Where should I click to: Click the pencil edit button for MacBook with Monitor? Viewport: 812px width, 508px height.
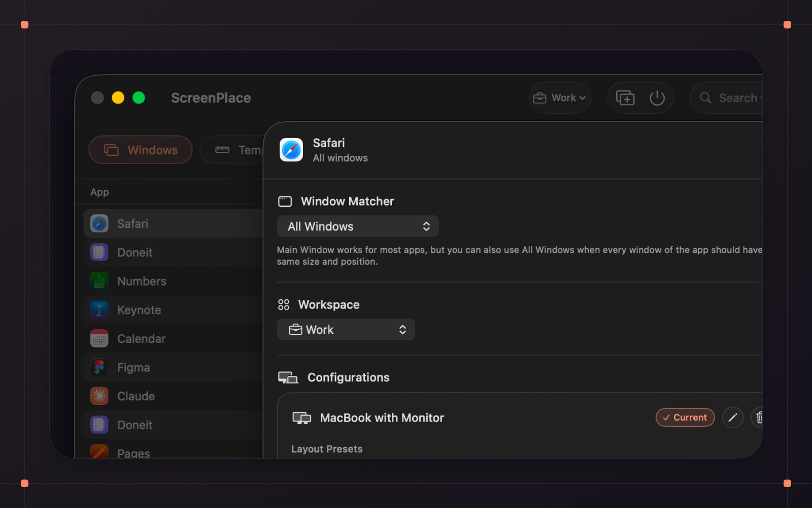[x=733, y=418]
